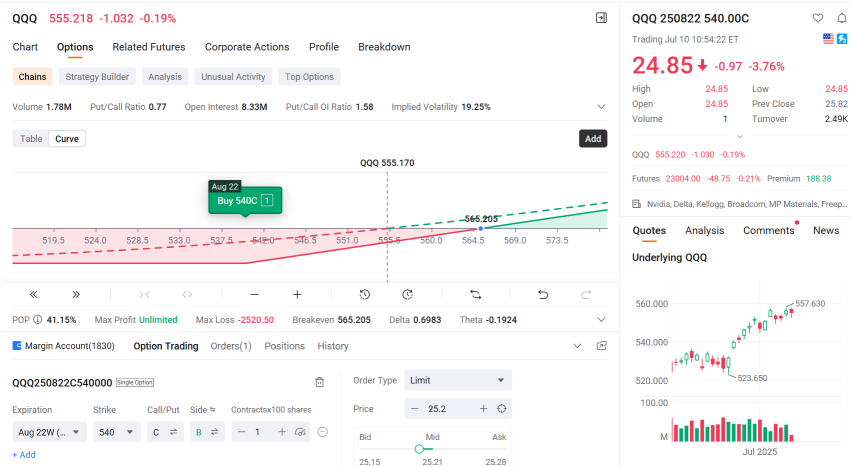This screenshot has height=467, width=853.
Task: Swap the Call/Put type toggle
Action: coord(174,432)
